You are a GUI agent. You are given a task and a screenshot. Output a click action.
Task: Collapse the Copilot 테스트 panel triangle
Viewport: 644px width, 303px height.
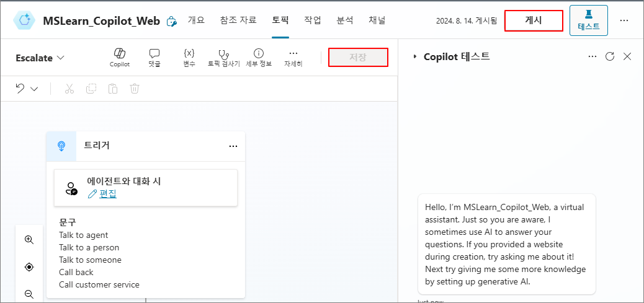tap(415, 57)
